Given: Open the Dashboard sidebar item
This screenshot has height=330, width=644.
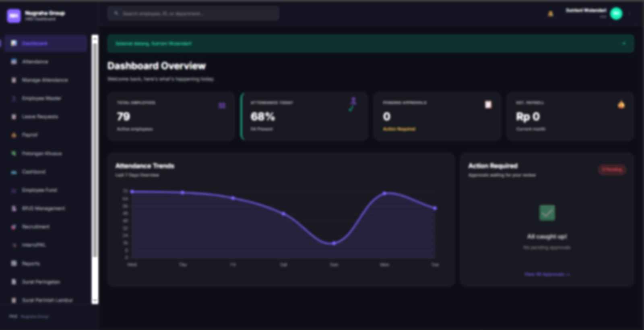Looking at the screenshot, I should pyautogui.click(x=45, y=43).
